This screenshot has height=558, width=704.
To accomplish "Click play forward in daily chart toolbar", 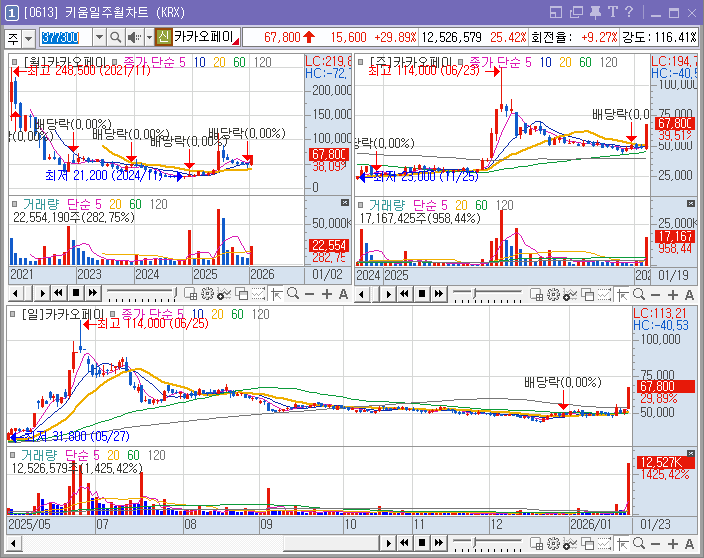I will click(388, 543).
